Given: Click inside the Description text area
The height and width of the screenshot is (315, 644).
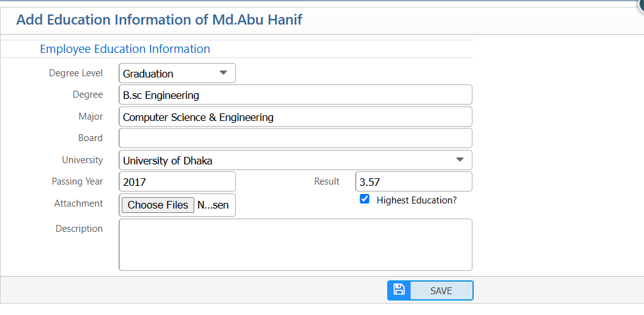Looking at the screenshot, I should pyautogui.click(x=295, y=244).
